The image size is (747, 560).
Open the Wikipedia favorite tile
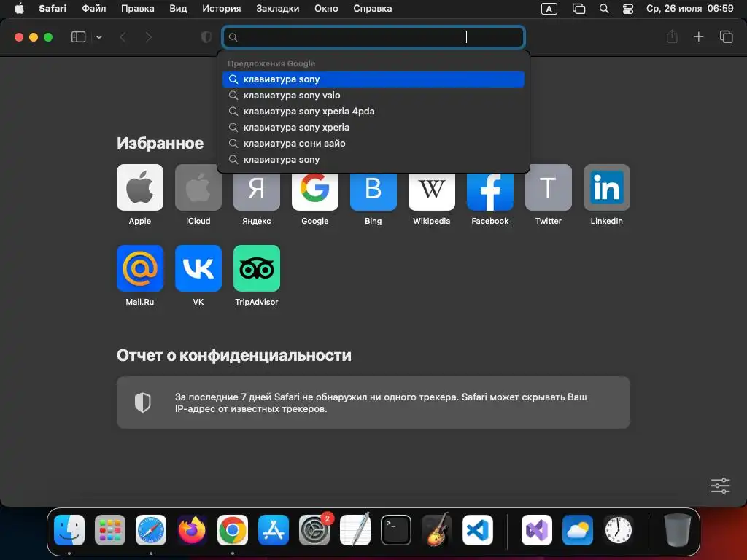click(x=432, y=192)
